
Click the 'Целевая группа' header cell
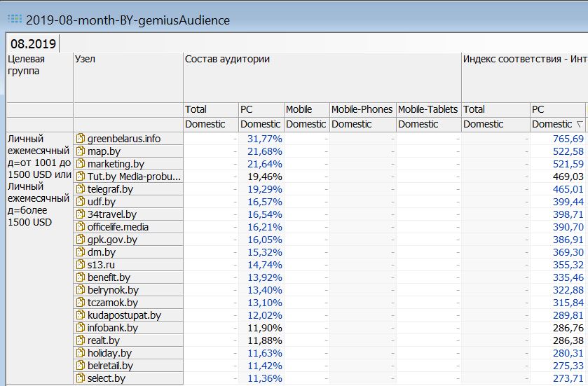[x=27, y=65]
